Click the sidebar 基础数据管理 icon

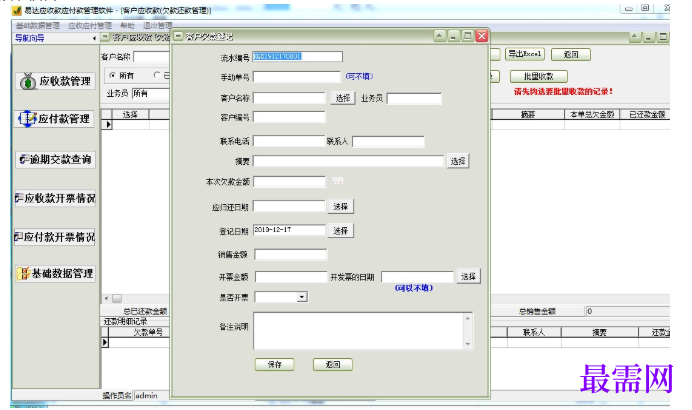click(24, 273)
